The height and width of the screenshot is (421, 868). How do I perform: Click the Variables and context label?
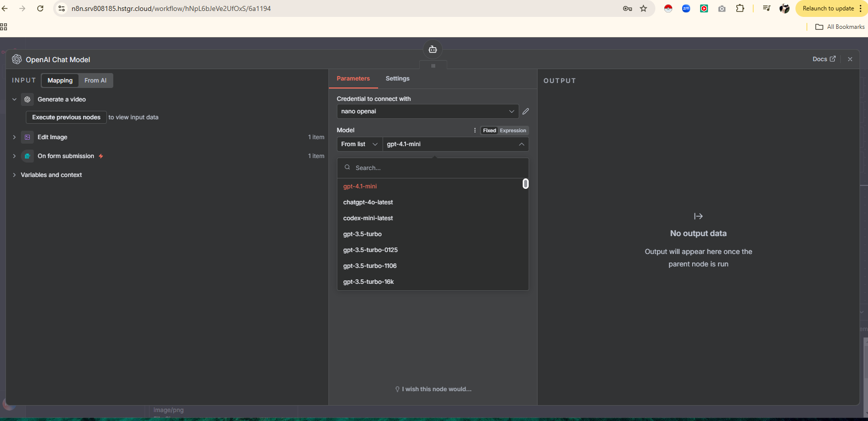point(51,175)
